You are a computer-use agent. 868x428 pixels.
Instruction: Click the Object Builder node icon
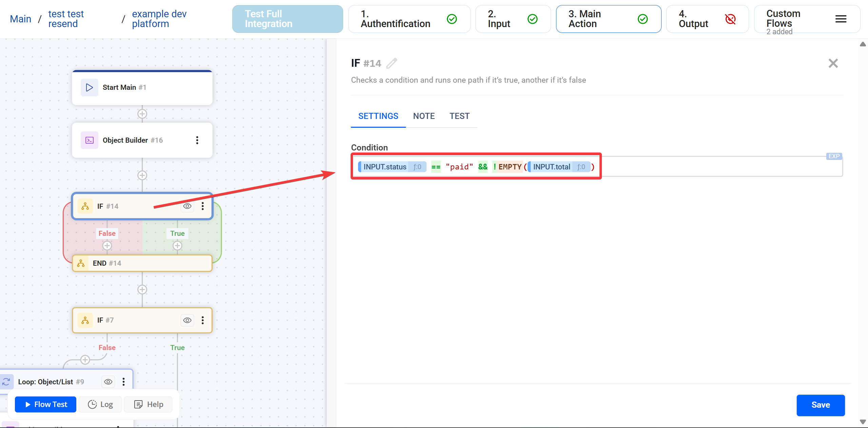click(x=89, y=140)
